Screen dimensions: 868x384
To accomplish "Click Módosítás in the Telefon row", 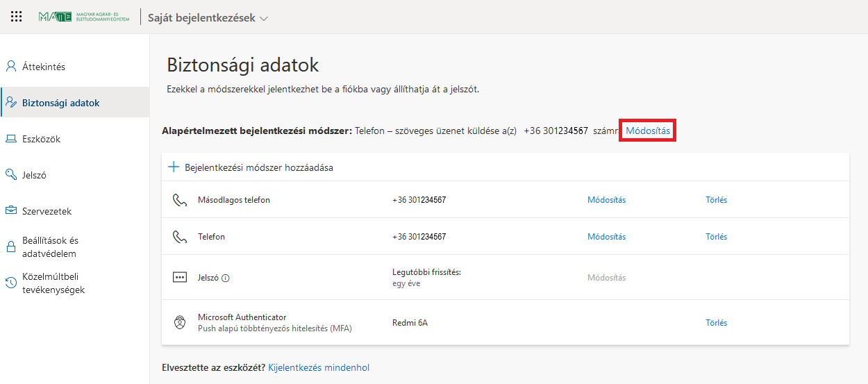I will 606,237.
